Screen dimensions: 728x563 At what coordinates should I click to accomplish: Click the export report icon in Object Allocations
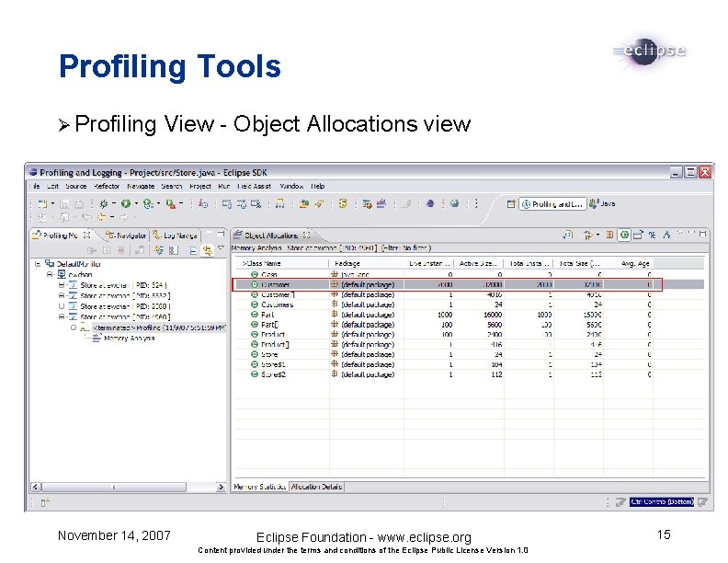(x=639, y=236)
